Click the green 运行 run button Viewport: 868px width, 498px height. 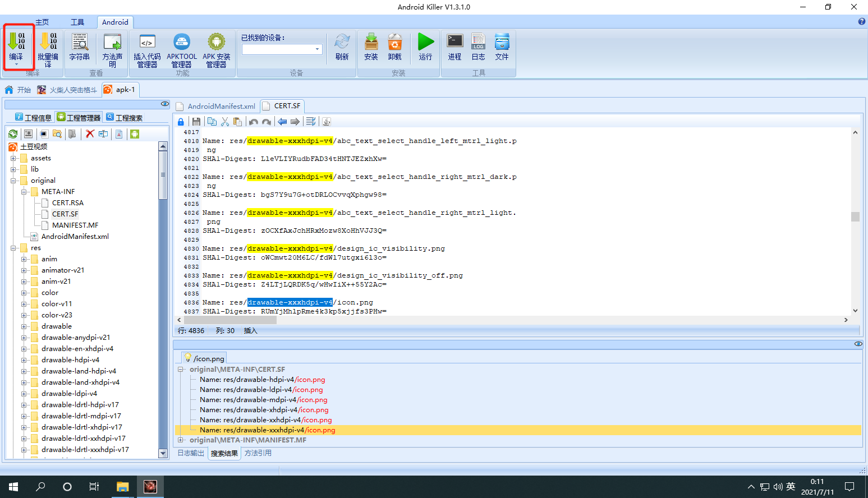tap(426, 47)
